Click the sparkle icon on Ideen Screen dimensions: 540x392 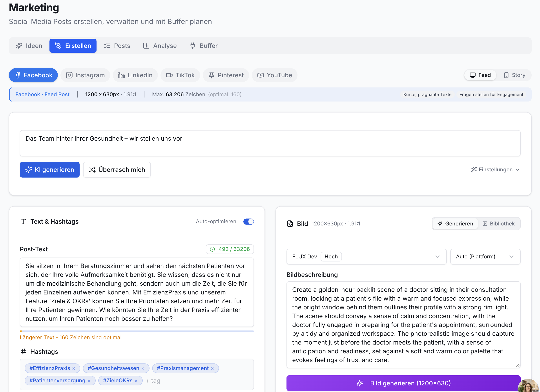click(x=19, y=46)
